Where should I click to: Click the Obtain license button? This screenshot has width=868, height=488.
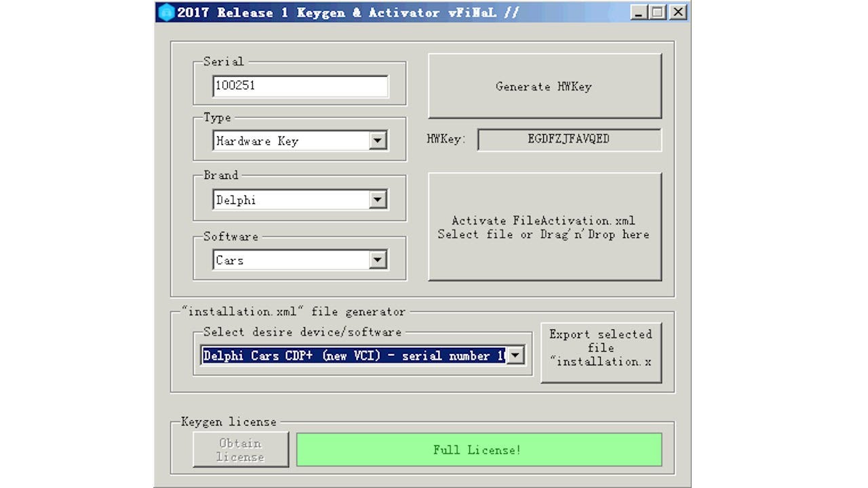(240, 449)
